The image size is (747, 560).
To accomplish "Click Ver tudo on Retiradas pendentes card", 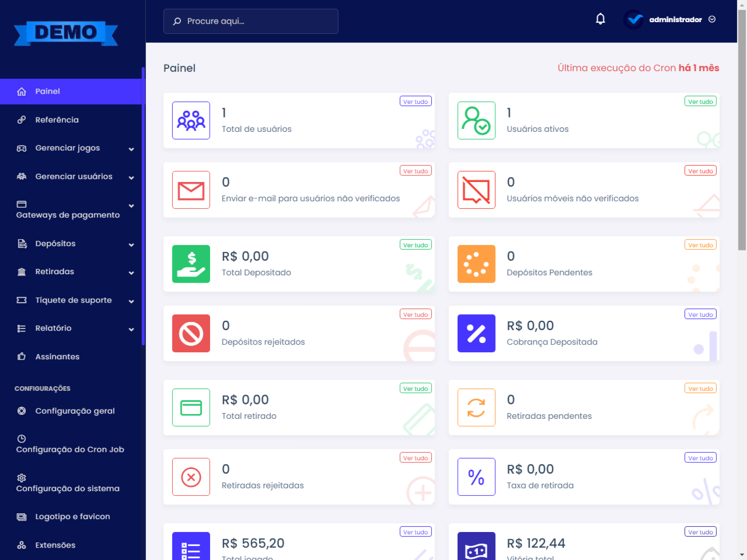I will [700, 388].
